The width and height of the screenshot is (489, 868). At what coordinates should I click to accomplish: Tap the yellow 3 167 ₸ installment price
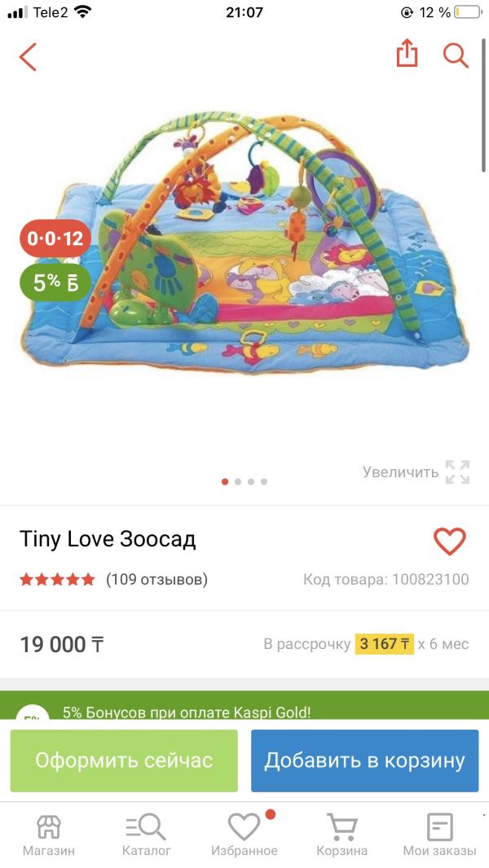click(385, 644)
